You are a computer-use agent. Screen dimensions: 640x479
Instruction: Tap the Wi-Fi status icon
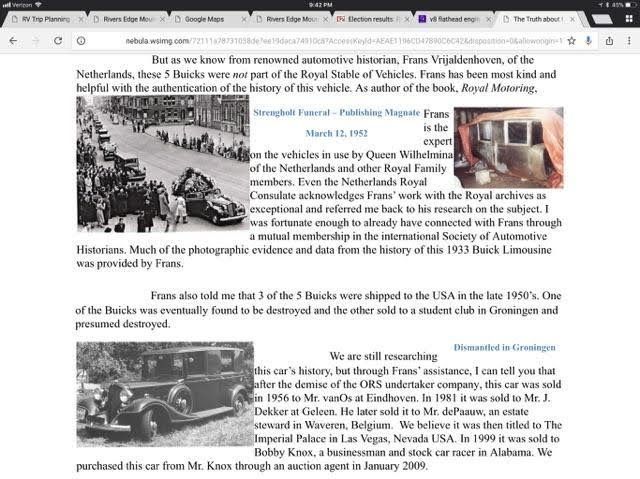pos(38,5)
